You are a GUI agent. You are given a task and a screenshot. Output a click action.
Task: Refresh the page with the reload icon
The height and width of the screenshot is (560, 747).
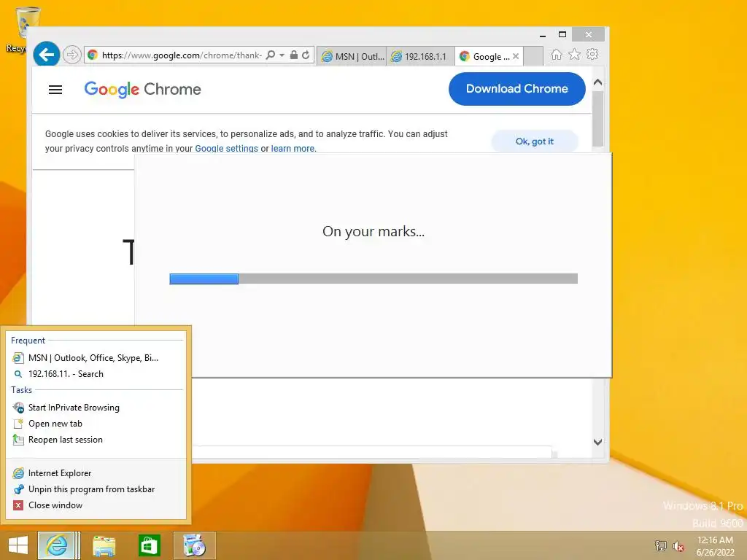306,55
